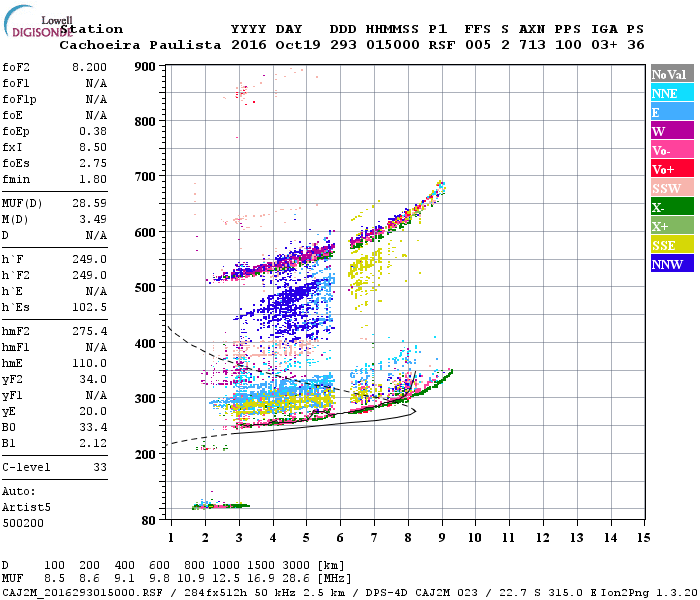Click the IGA value 03+
700x600 pixels.
click(604, 45)
